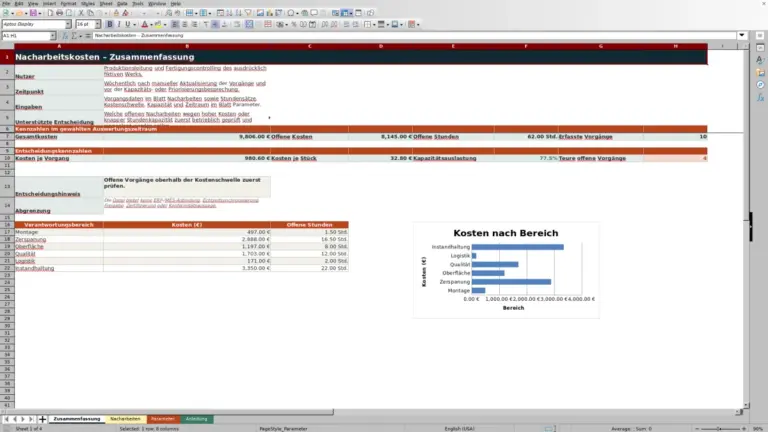Click the next sheet navigation arrow

point(23,419)
